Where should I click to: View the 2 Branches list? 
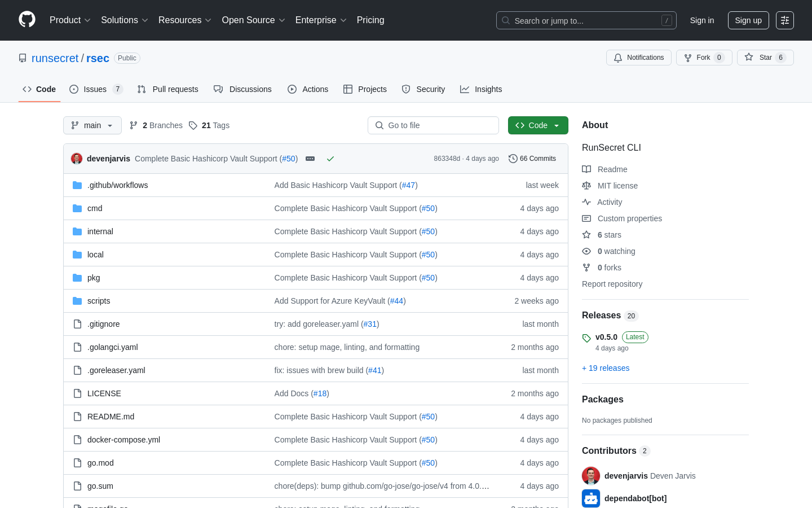point(156,125)
